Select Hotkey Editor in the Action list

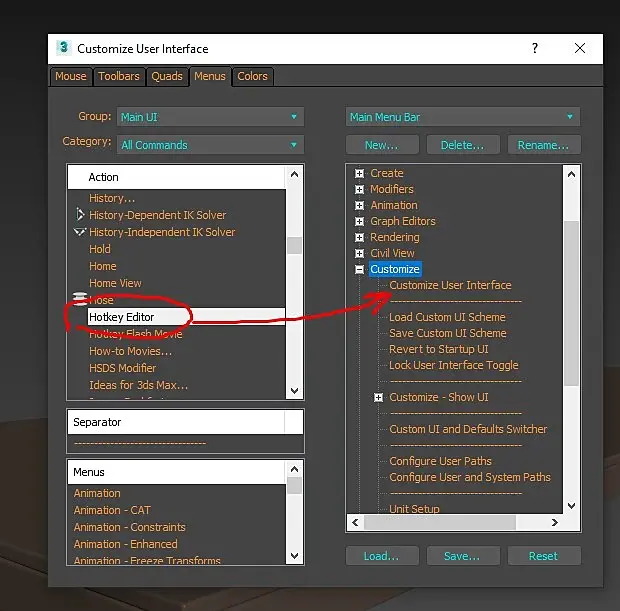[x=186, y=317]
